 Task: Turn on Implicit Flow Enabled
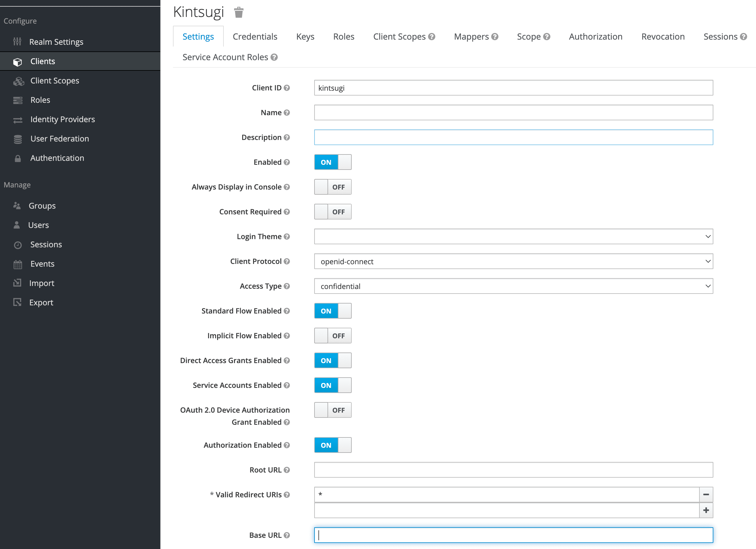[x=333, y=336]
